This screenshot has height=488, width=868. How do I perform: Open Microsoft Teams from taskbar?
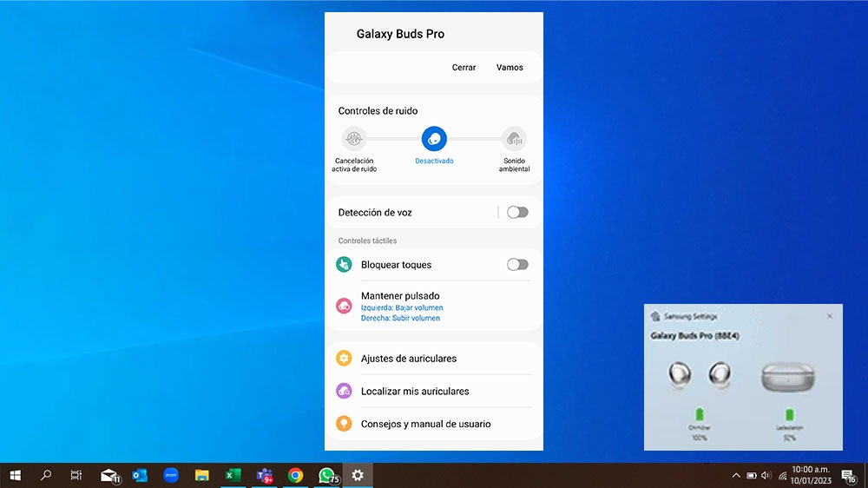264,475
